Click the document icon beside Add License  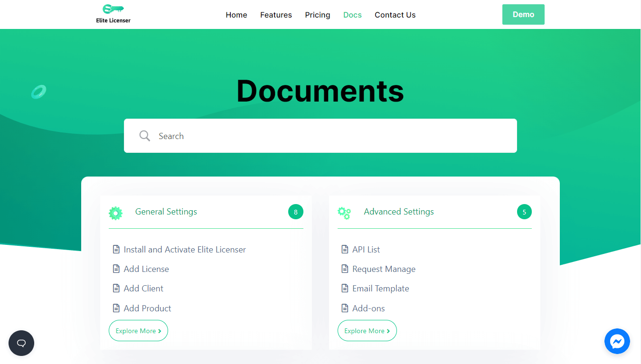pos(116,268)
